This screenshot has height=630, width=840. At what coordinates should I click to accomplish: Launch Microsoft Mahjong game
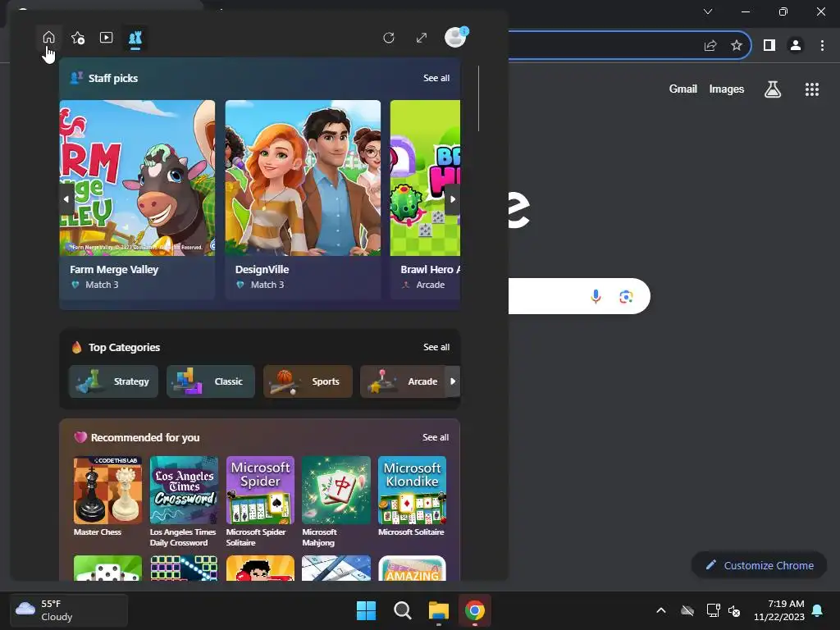tap(336, 502)
